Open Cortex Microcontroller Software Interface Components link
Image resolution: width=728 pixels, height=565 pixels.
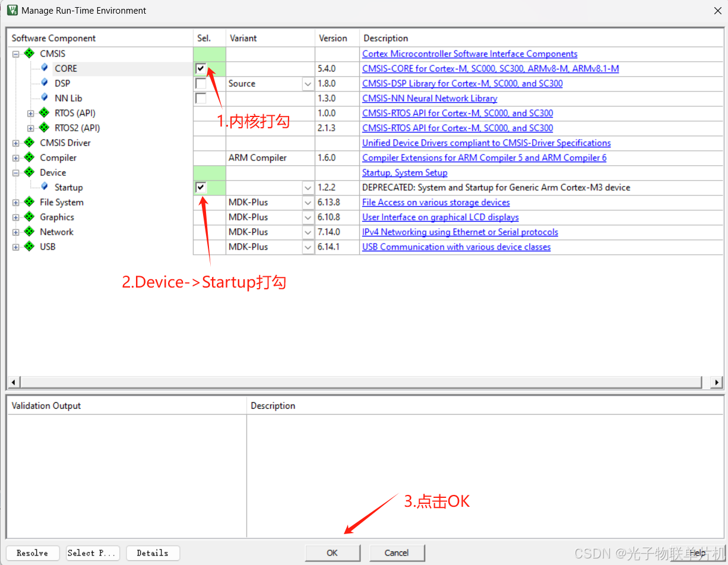[x=470, y=54]
